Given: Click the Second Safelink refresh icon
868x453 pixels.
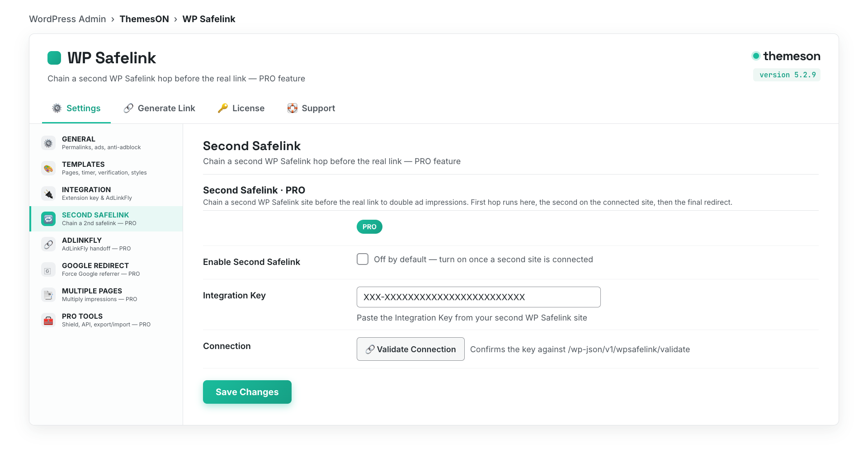Looking at the screenshot, I should tap(48, 219).
